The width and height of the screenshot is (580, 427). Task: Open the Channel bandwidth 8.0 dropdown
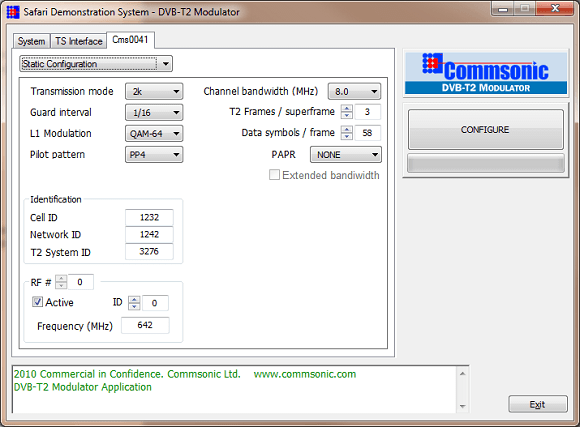pyautogui.click(x=354, y=91)
